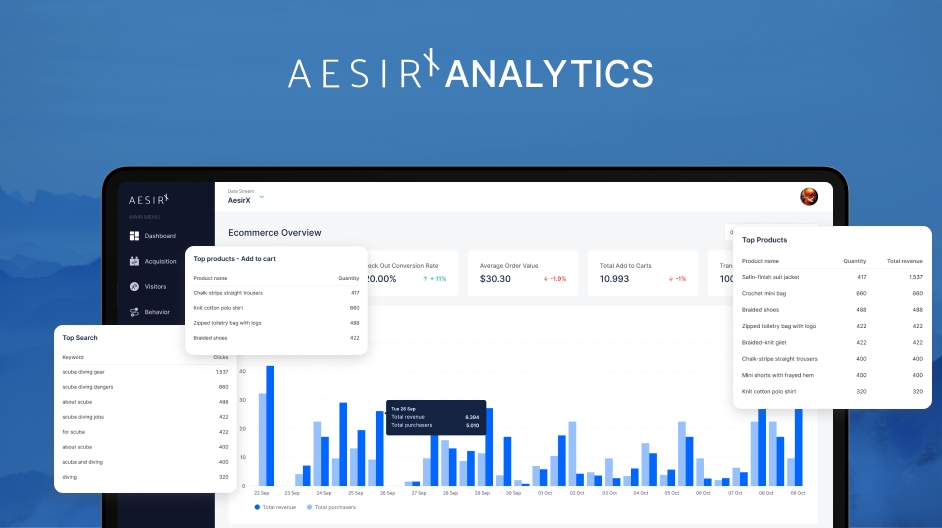Image resolution: width=942 pixels, height=528 pixels.
Task: Click the AESIR logo in the sidebar
Action: [149, 199]
